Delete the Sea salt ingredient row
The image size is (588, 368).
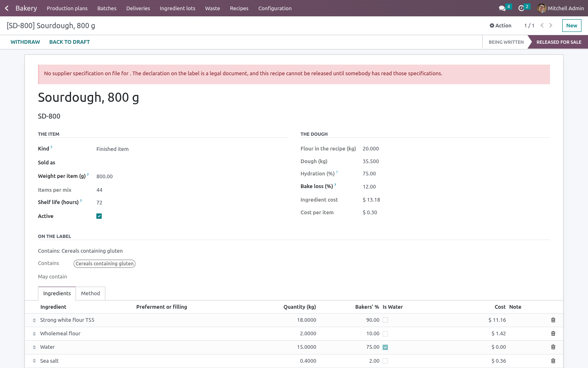[x=553, y=361]
